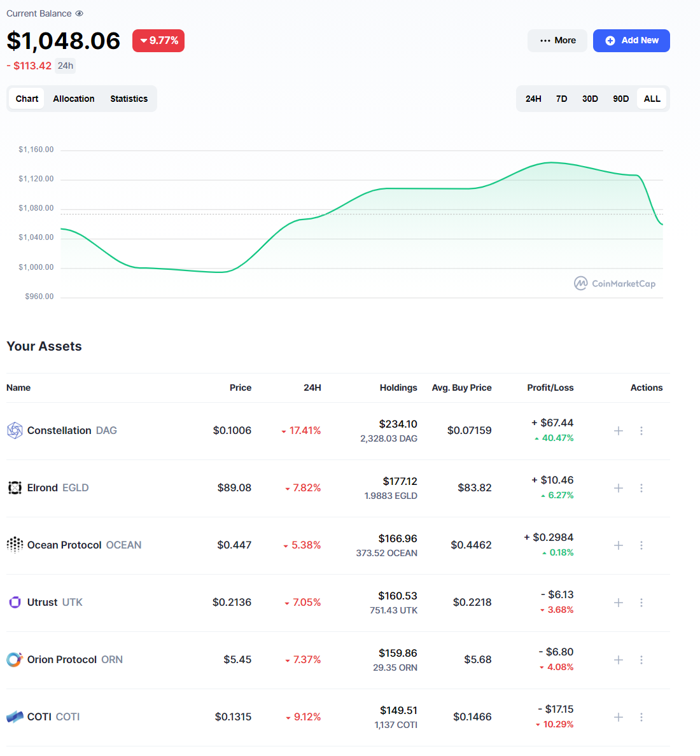Open the Orion Protocol asset name link
The width and height of the screenshot is (700, 756).
(x=62, y=659)
